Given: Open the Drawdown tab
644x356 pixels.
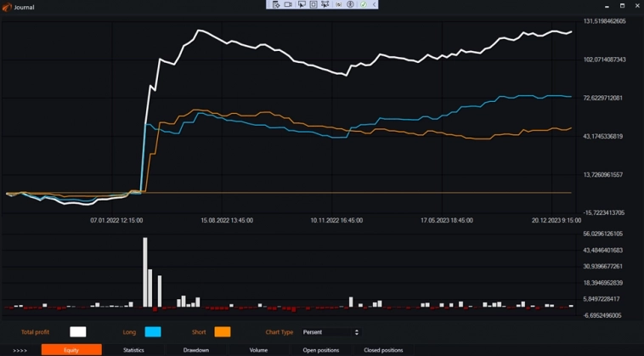Looking at the screenshot, I should [x=196, y=350].
